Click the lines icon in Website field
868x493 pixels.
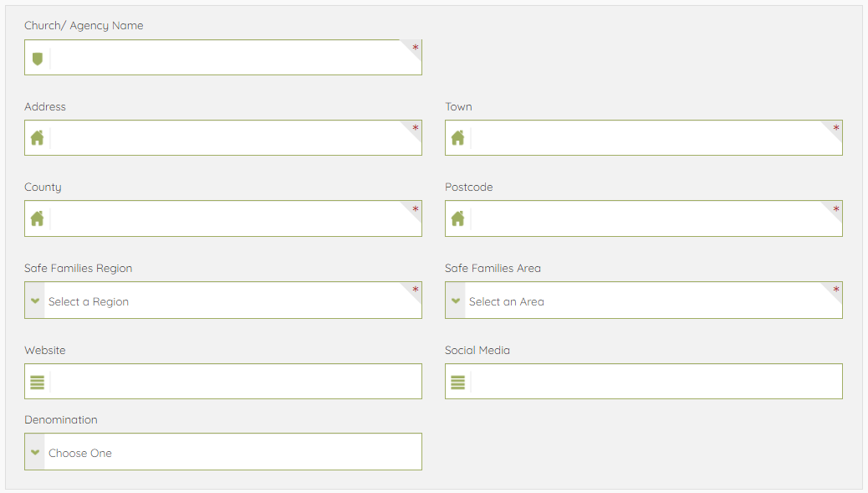(x=37, y=383)
